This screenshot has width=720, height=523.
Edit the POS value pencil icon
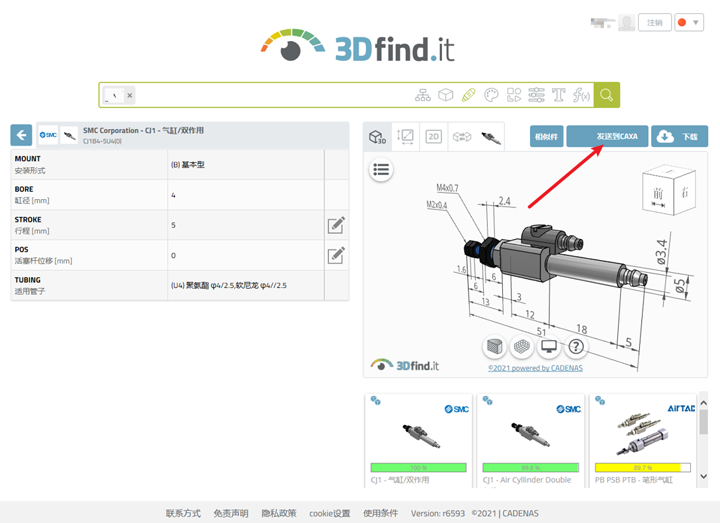point(336,255)
